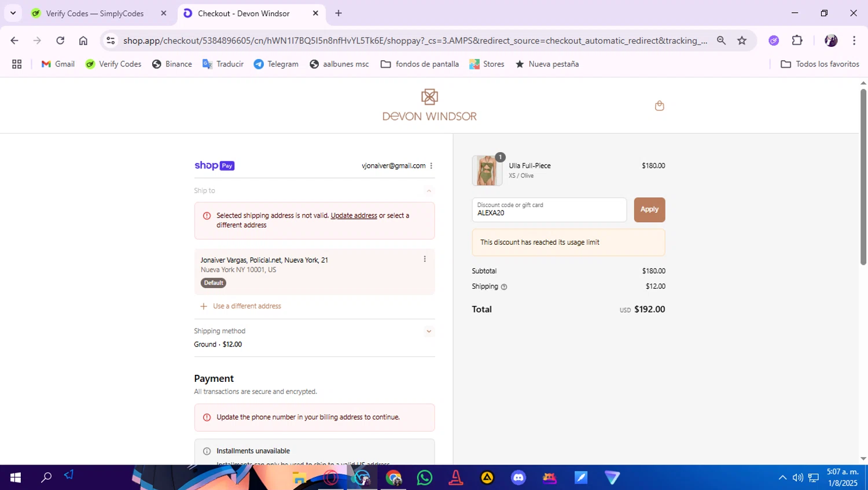The image size is (868, 490).
Task: Open the browser zoom indicator
Action: click(x=721, y=40)
